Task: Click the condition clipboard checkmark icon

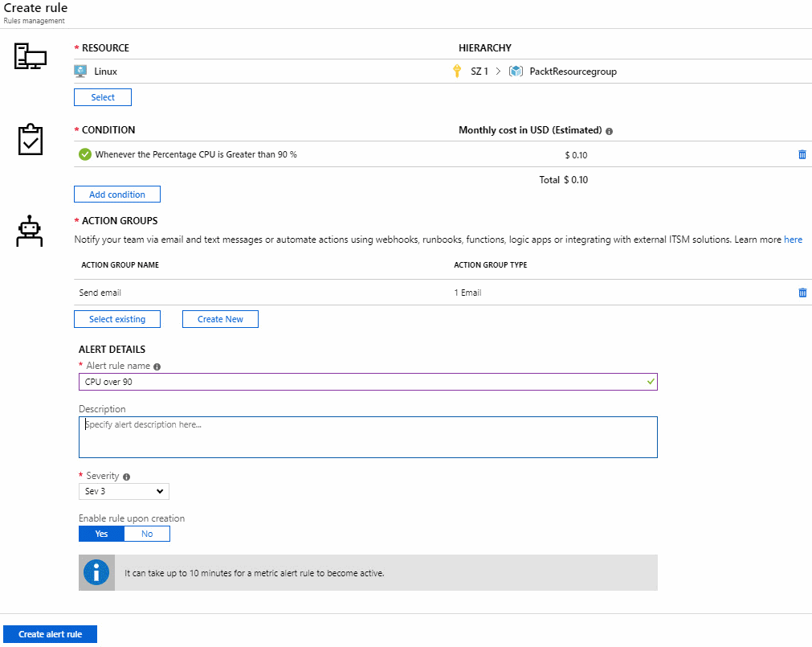Action: (x=30, y=139)
